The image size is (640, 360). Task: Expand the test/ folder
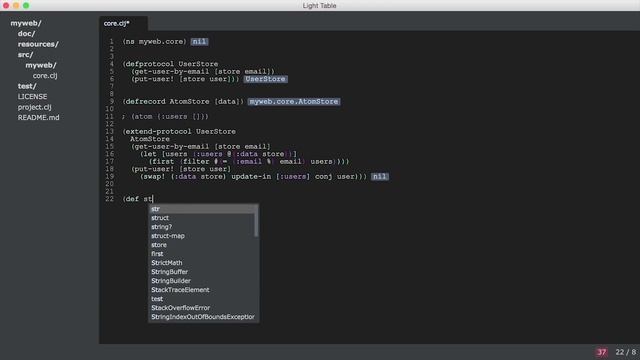tap(27, 86)
